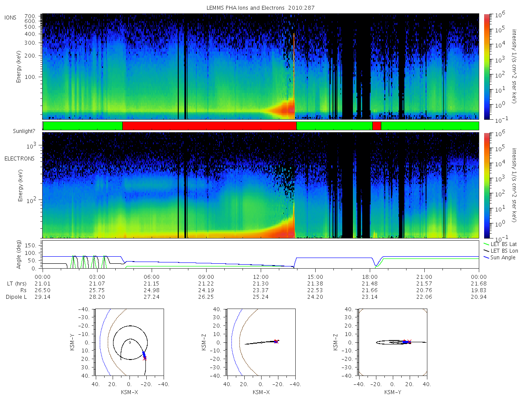Click the Dipole L row label
Screen dimensions: 532x399
(x=16, y=297)
